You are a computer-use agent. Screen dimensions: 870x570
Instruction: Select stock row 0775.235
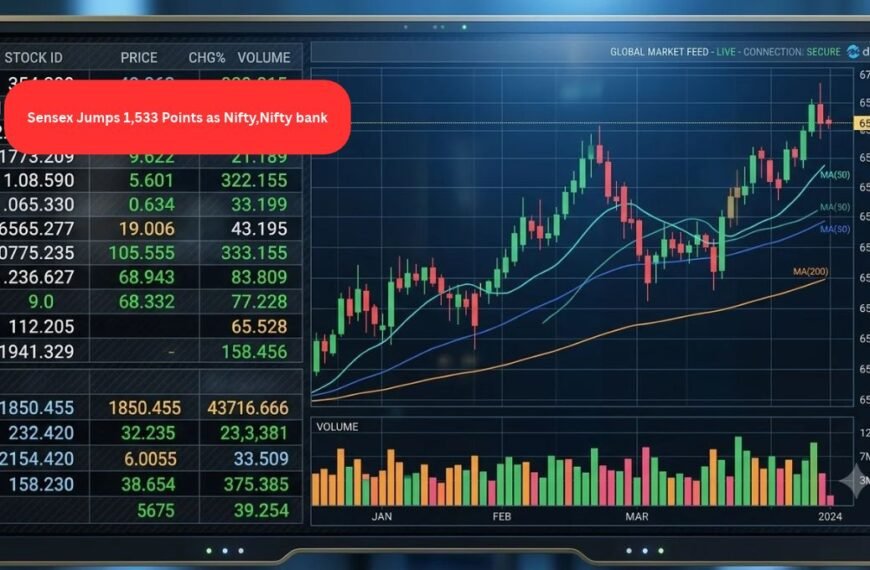click(x=37, y=253)
